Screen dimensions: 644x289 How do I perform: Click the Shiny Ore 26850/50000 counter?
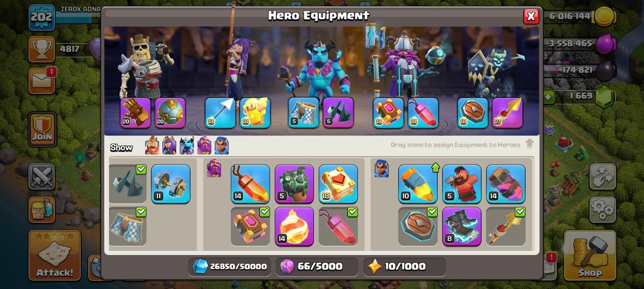[229, 266]
